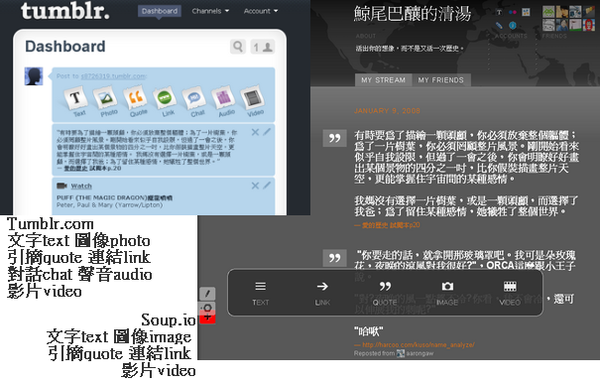Open the grayscale sketch friend avatar
This screenshot has height=383, width=600.
[x=548, y=25]
